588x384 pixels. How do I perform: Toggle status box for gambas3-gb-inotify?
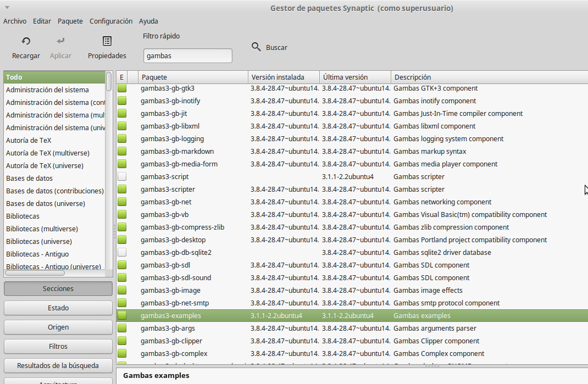coord(122,101)
